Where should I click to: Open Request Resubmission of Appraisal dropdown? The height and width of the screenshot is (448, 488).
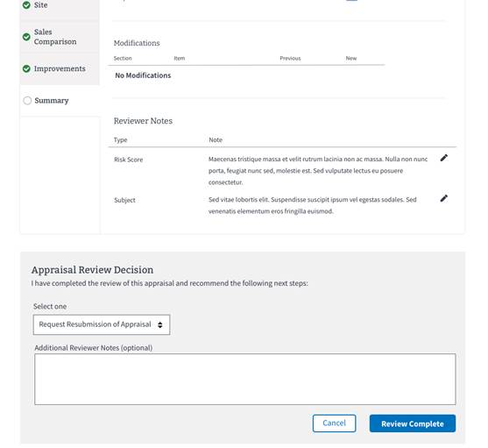click(102, 324)
